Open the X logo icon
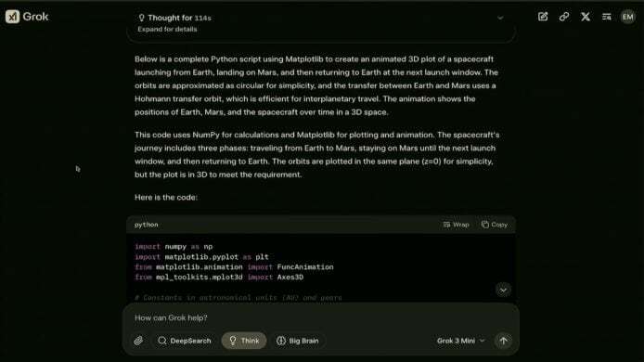 pos(586,17)
